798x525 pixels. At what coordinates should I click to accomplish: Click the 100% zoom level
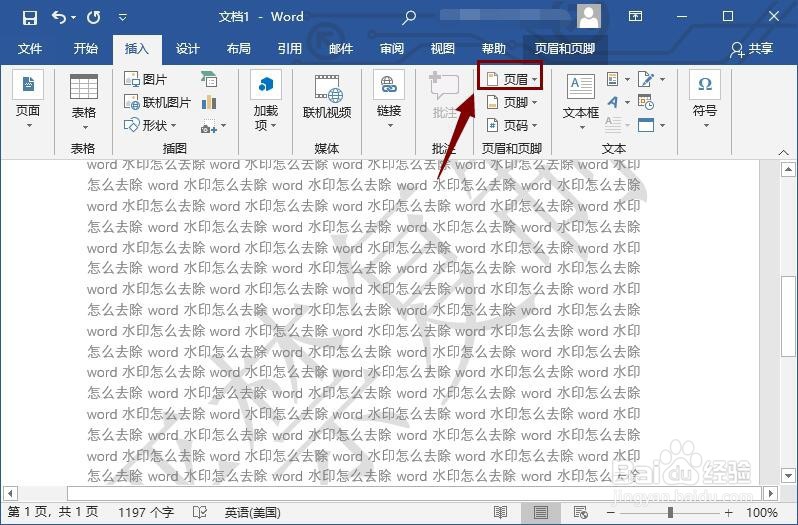point(762,512)
